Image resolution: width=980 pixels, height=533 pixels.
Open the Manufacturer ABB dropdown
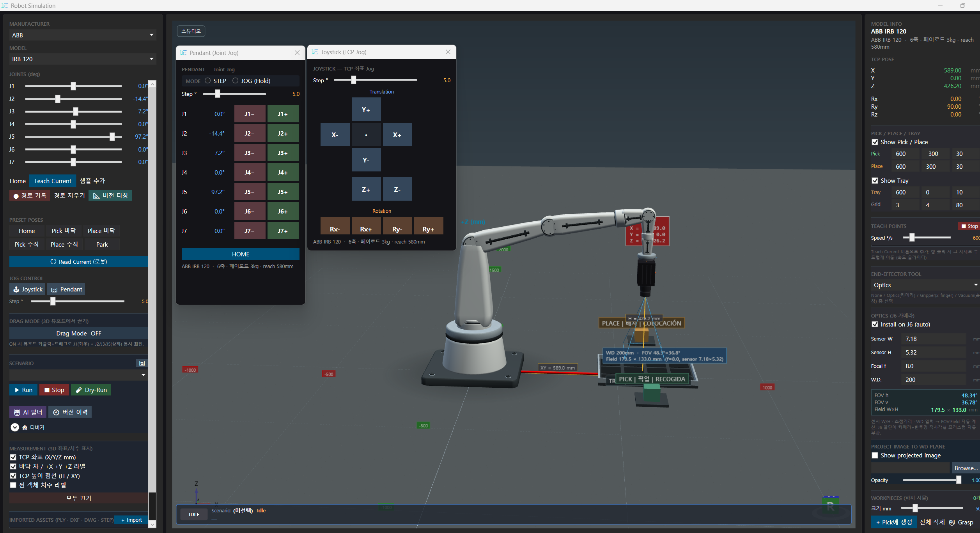pos(83,35)
